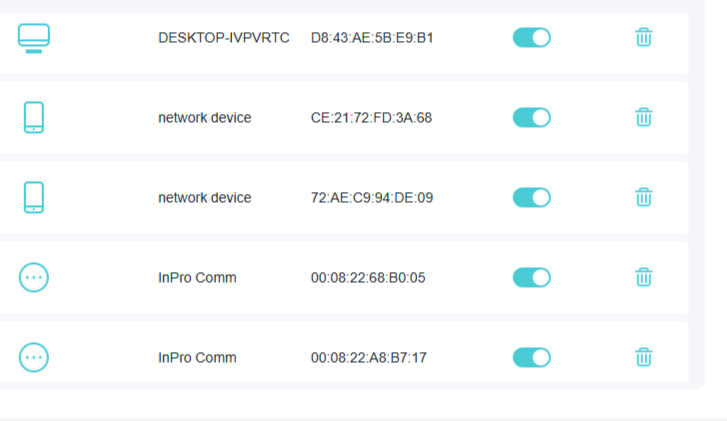The image size is (727, 421).
Task: Click MAC address D8:43:AE:5B:E9:B1
Action: coord(372,38)
